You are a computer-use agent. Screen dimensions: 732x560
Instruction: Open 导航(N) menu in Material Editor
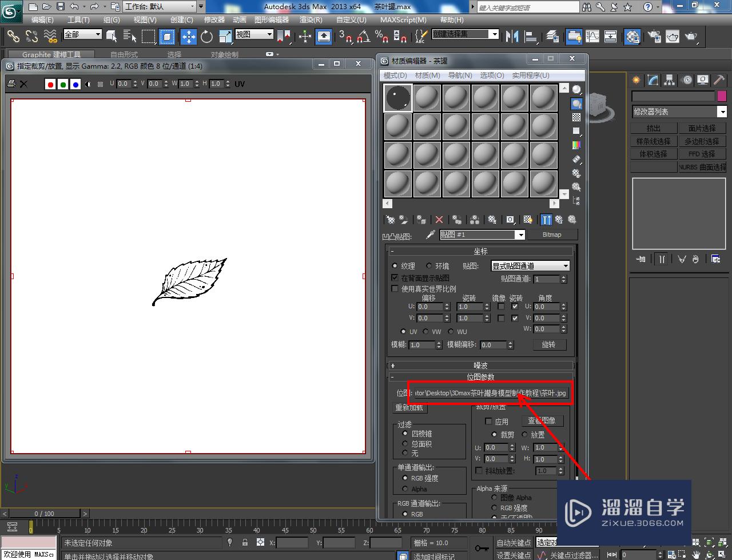click(x=460, y=76)
